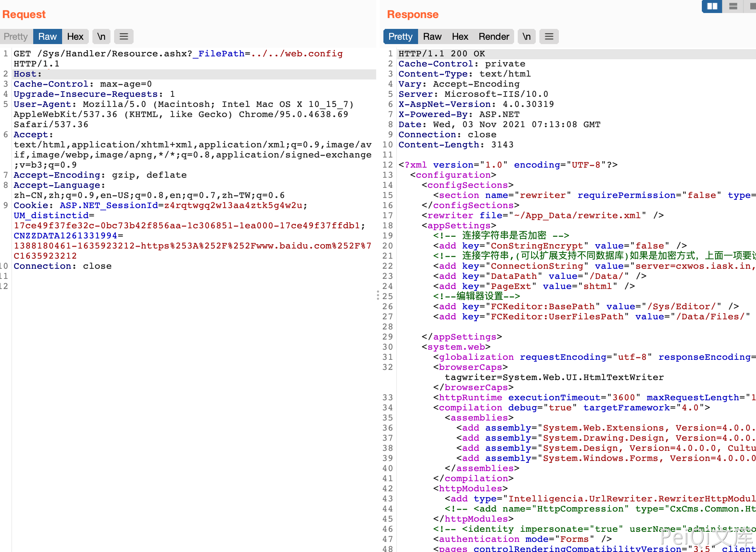The image size is (756, 552).
Task: Open Response pane hamburger options menu
Action: [x=549, y=36]
